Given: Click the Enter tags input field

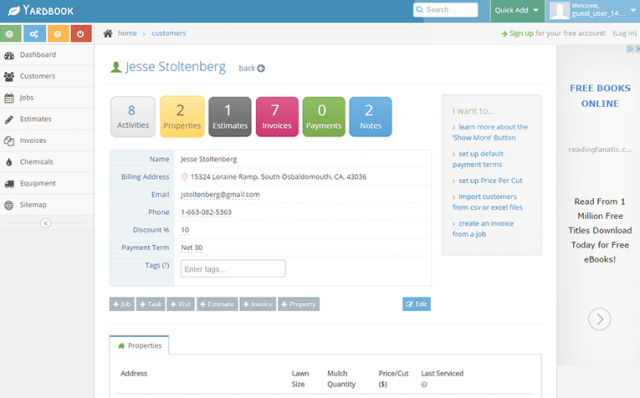Looking at the screenshot, I should (x=233, y=269).
